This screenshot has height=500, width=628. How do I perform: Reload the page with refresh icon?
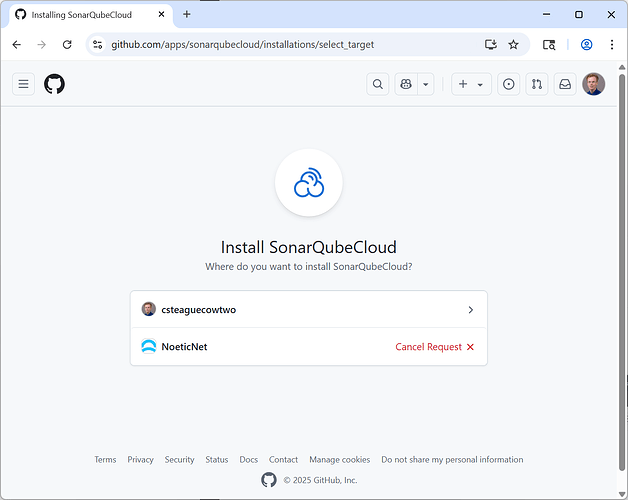67,44
